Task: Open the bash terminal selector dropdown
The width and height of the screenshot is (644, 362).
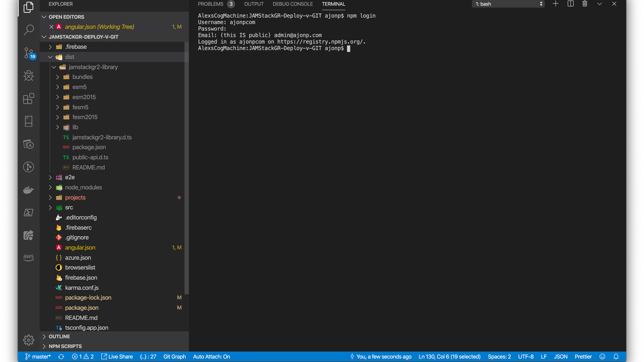Action: (508, 4)
